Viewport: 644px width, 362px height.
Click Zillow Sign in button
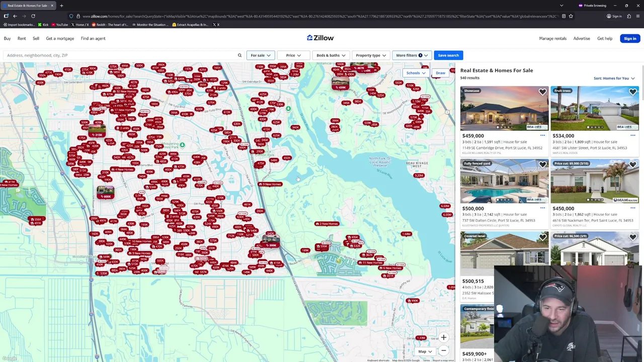click(x=629, y=38)
